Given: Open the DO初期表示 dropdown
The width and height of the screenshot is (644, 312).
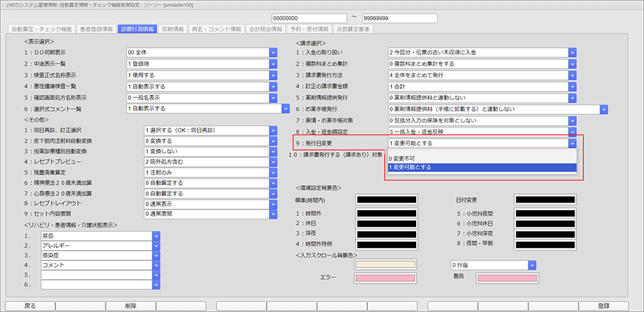Looking at the screenshot, I should pyautogui.click(x=273, y=53).
